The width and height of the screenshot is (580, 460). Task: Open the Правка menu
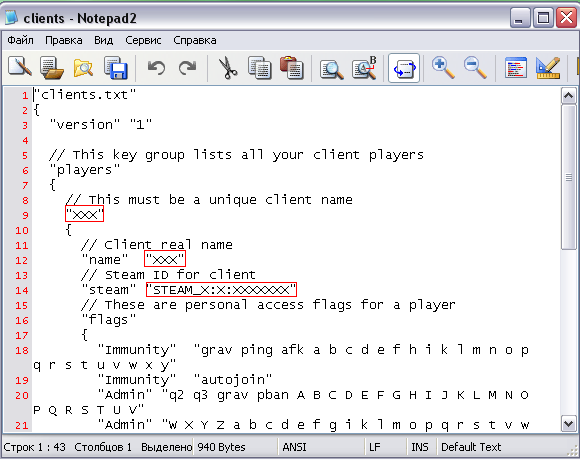point(64,40)
